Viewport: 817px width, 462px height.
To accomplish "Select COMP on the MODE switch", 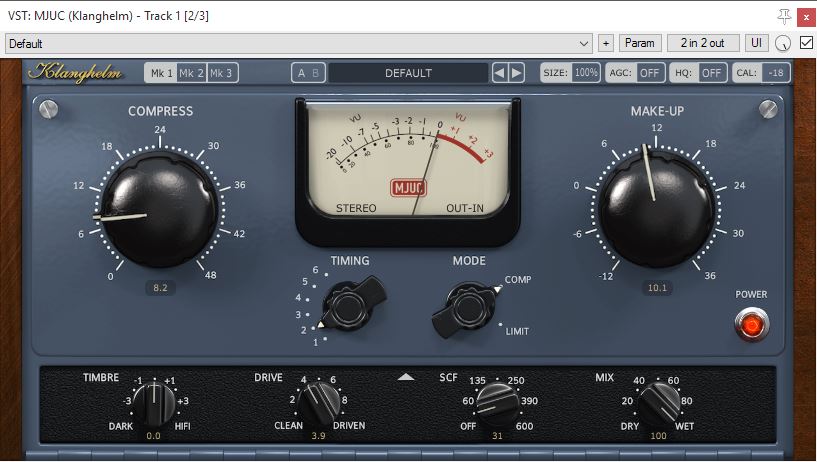I will coord(517,280).
